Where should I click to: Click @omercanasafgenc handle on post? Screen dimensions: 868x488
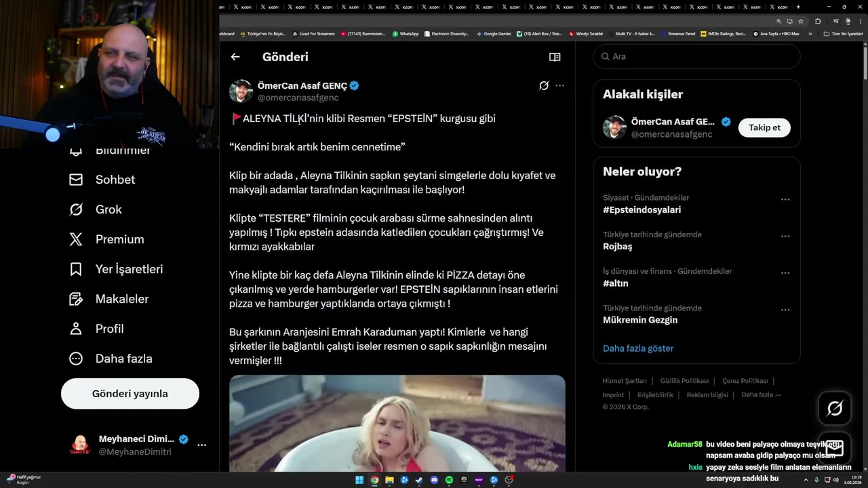click(x=298, y=98)
